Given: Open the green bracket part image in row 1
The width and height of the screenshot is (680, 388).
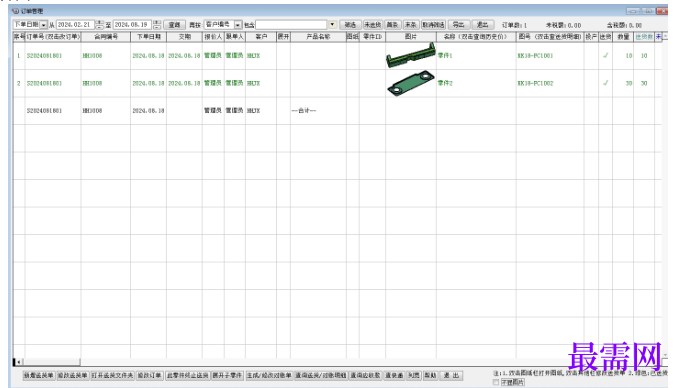Looking at the screenshot, I should tap(411, 55).
